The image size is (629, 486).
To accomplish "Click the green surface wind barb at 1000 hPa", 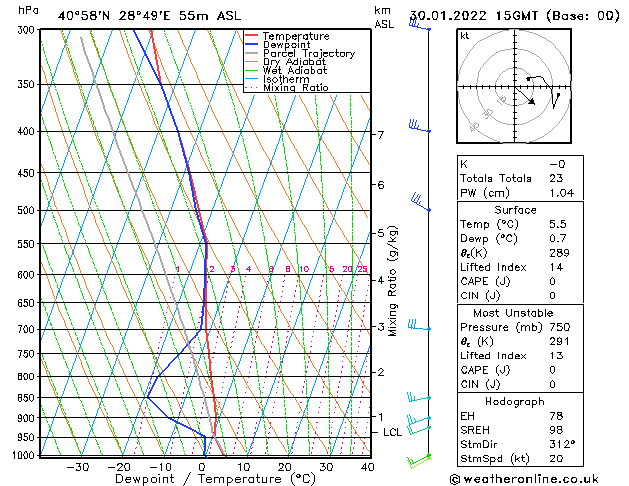I will [x=419, y=461].
